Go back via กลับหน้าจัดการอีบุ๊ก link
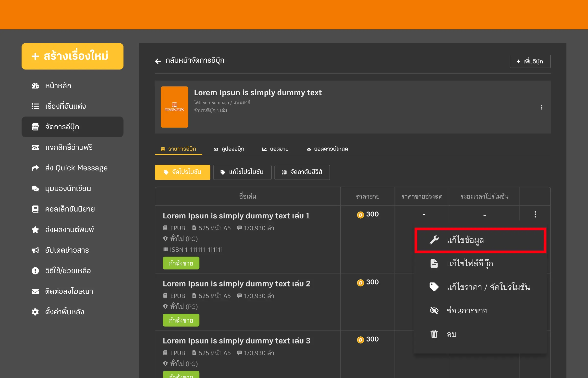The height and width of the screenshot is (378, 588). click(x=195, y=61)
